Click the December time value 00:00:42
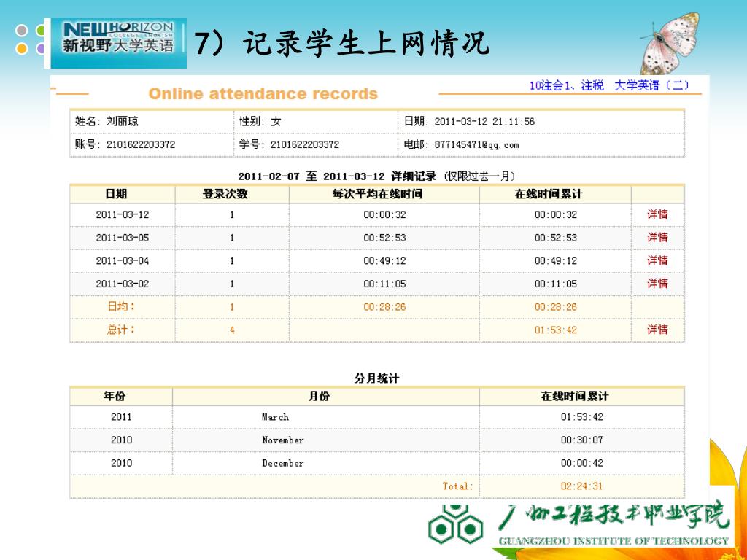Image resolution: width=747 pixels, height=560 pixels. 581,463
